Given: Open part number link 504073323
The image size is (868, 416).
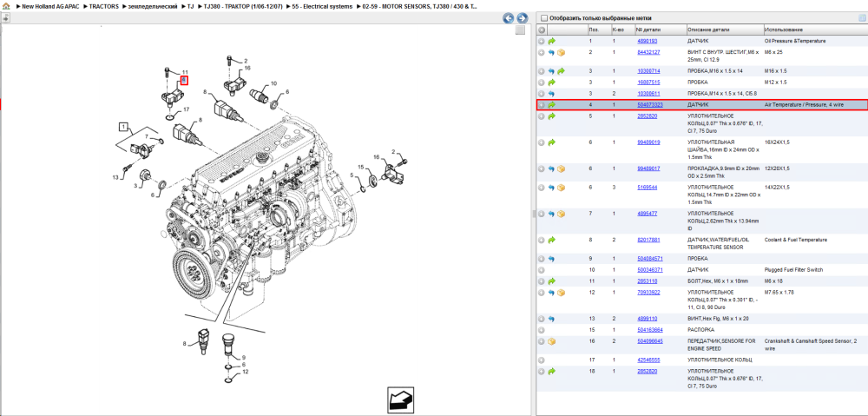Looking at the screenshot, I should click(650, 105).
